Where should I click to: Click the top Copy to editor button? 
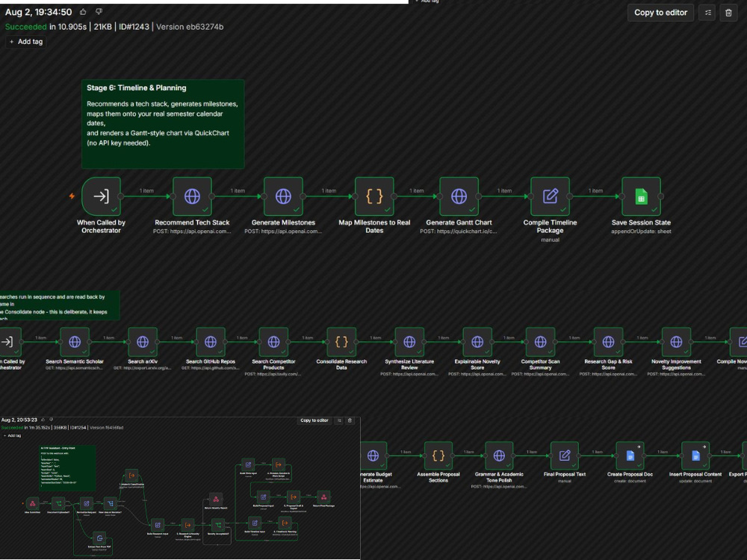pyautogui.click(x=660, y=13)
